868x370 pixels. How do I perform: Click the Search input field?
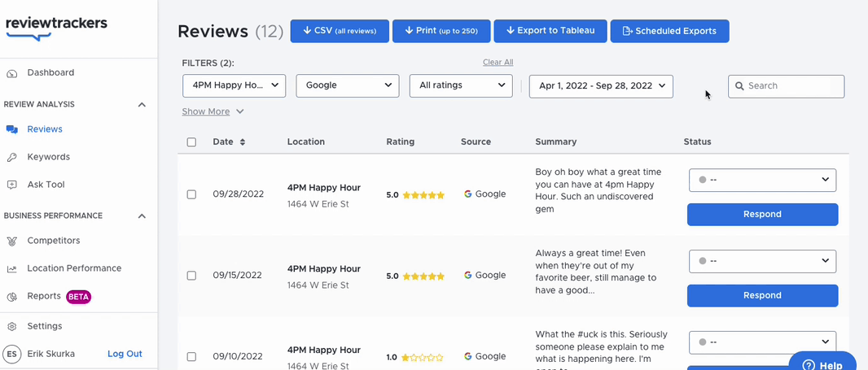pyautogui.click(x=786, y=86)
